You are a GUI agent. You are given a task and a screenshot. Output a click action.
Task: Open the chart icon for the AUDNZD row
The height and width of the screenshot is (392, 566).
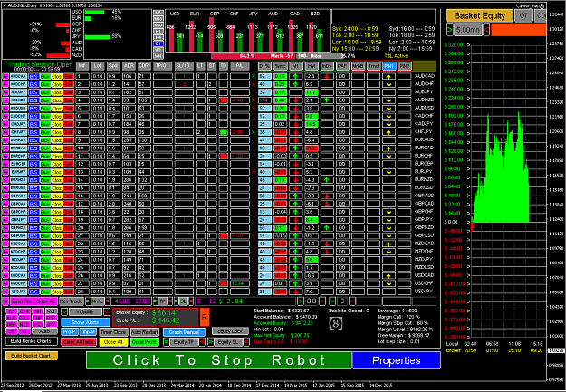click(5, 100)
